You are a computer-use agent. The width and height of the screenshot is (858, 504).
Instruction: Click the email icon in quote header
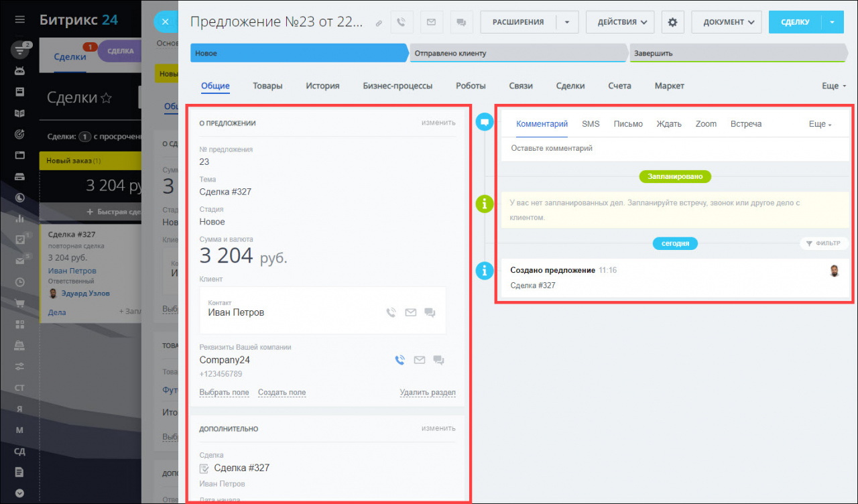coord(431,22)
